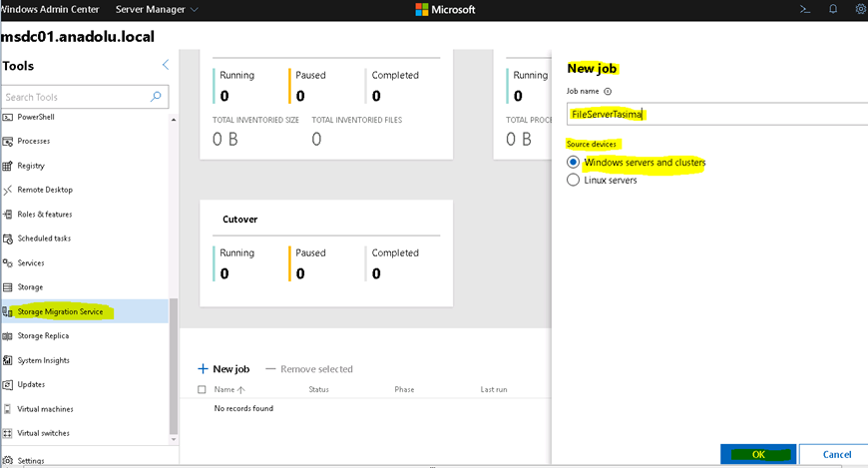
Task: Click the Processes tool icon
Action: point(8,142)
